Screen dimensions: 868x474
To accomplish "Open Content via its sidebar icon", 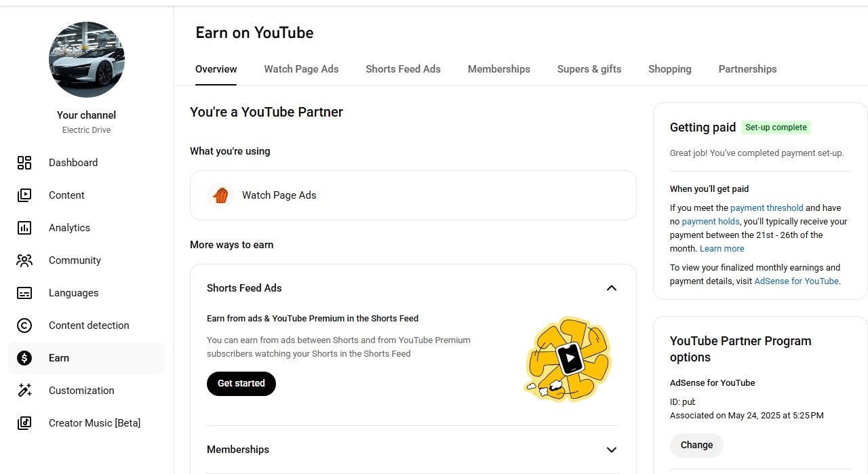I will 24,195.
